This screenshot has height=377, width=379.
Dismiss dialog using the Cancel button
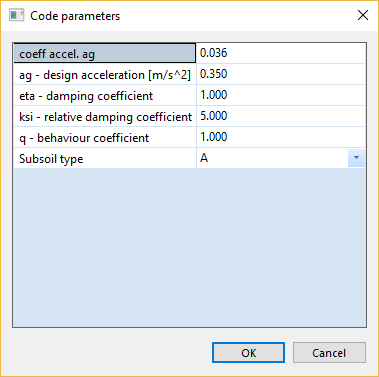tap(329, 353)
